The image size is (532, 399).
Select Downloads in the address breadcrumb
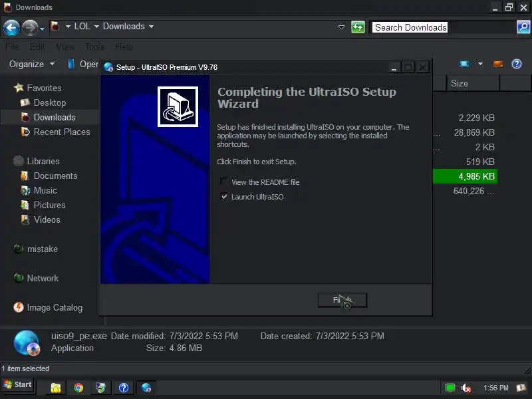[124, 26]
